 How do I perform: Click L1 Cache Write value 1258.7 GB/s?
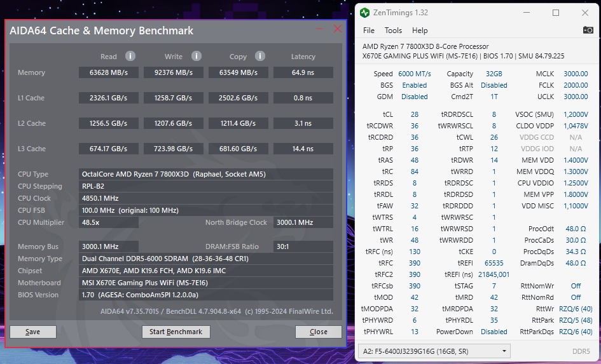173,98
